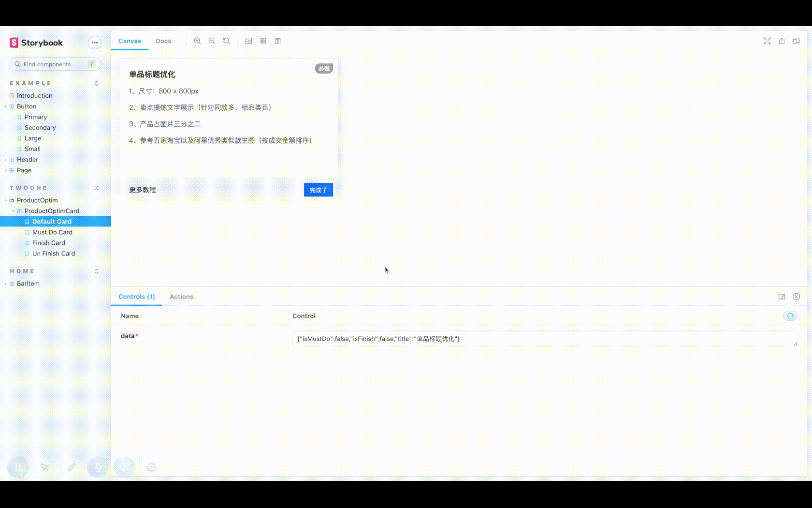
Task: Click the data JSON control textarea
Action: pos(545,339)
